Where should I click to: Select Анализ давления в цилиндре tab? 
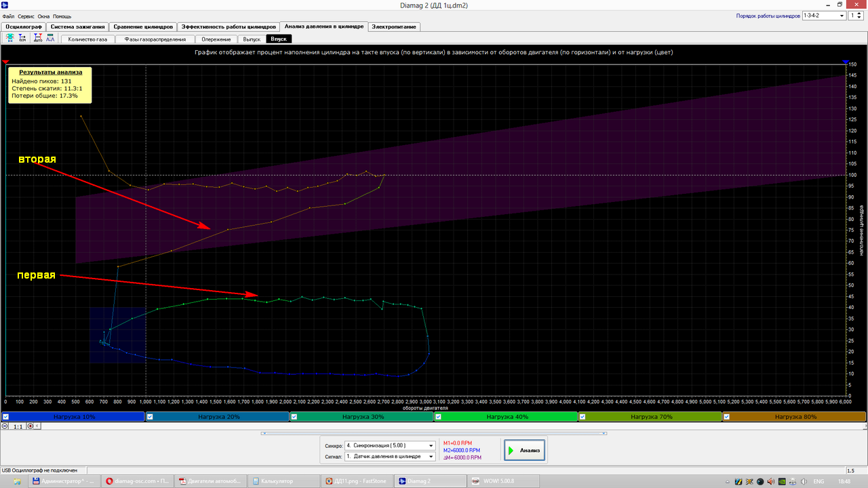323,26
